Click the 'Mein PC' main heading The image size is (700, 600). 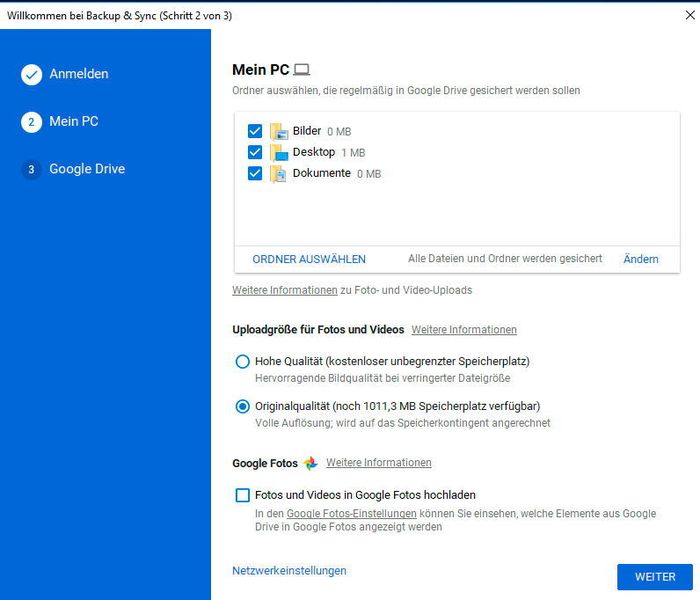tap(261, 70)
